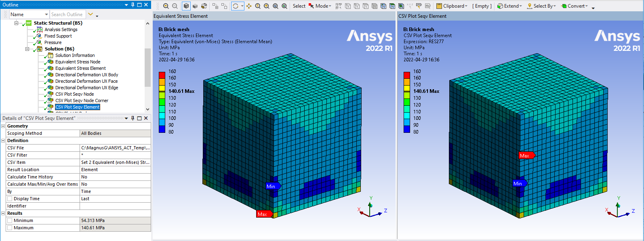Click the [ Empty ] clipboard indicator
Viewport: 644px width, 241px height.
point(482,6)
